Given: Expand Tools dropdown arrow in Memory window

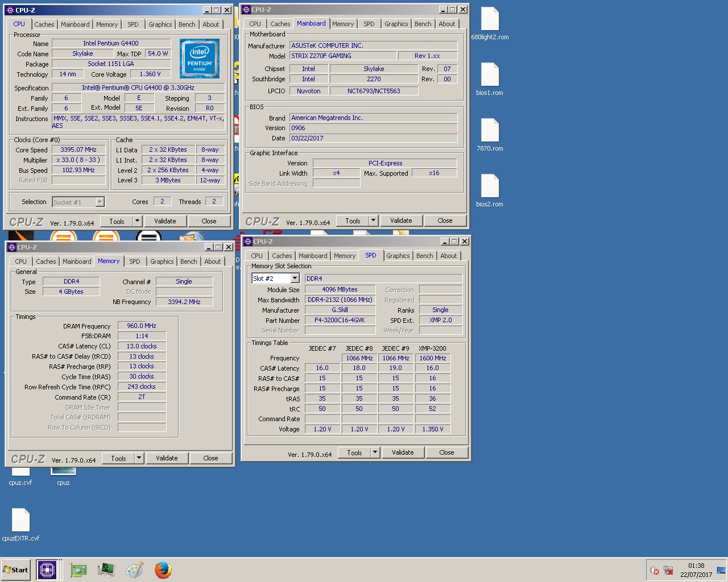Looking at the screenshot, I should pos(139,458).
